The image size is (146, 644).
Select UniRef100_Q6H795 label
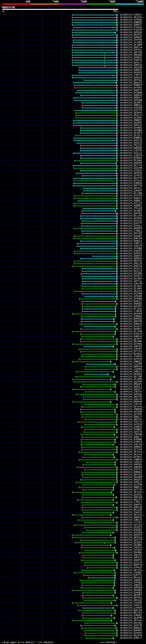point(131,397)
